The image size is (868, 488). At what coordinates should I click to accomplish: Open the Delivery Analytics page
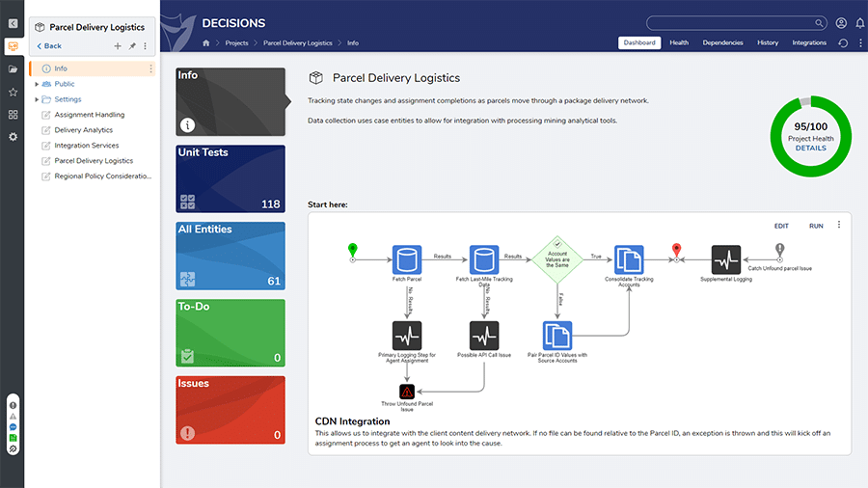[83, 130]
